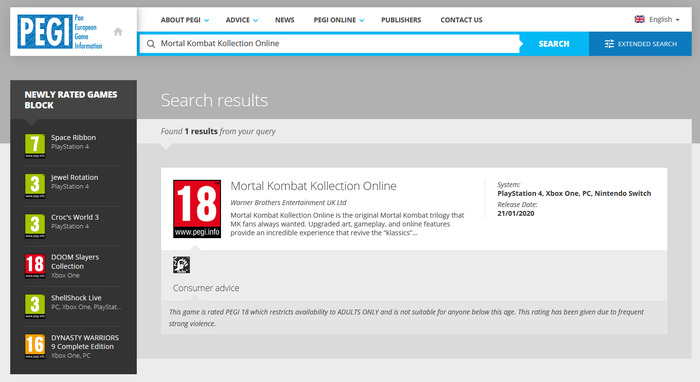The height and width of the screenshot is (382, 700).
Task: Click the search field containing Mortal Kombat Kollection Online
Action: click(329, 44)
